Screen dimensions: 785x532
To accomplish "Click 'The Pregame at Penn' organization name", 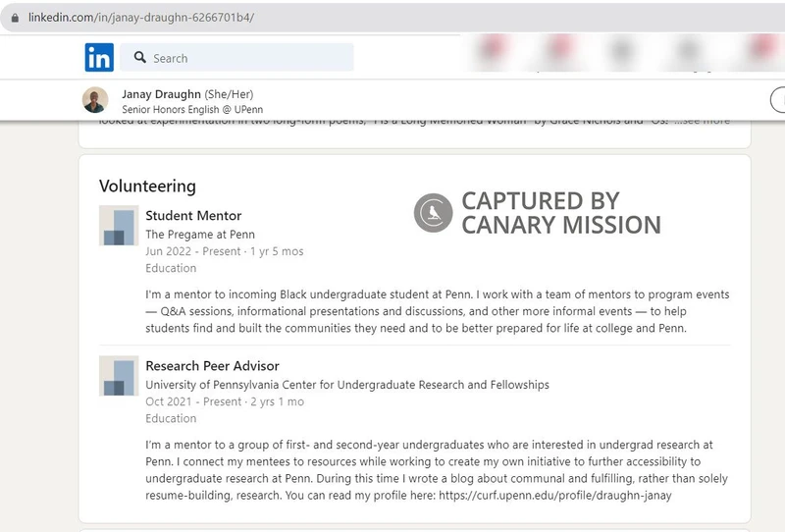I will (x=200, y=235).
